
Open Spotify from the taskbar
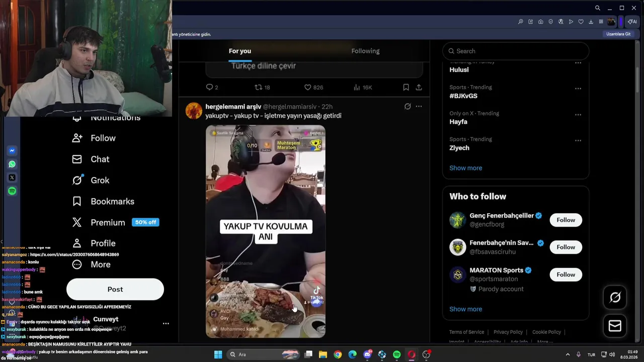(396, 354)
